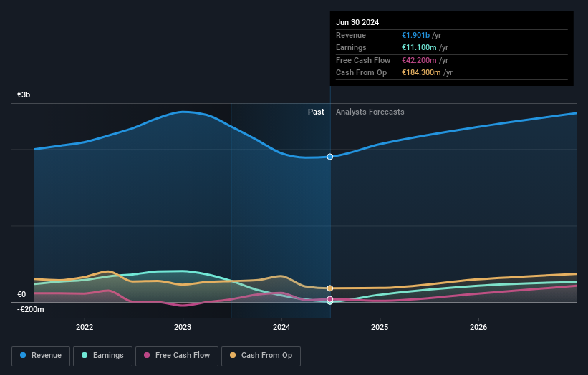This screenshot has height=375, width=588.
Task: Select the Free Cash Flow data point marker
Action: pyautogui.click(x=329, y=299)
